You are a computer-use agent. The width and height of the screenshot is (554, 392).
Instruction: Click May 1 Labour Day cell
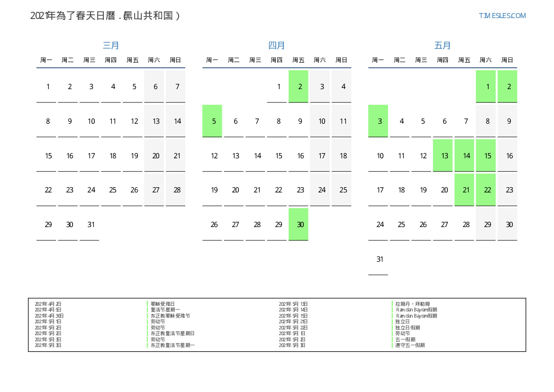(x=486, y=86)
